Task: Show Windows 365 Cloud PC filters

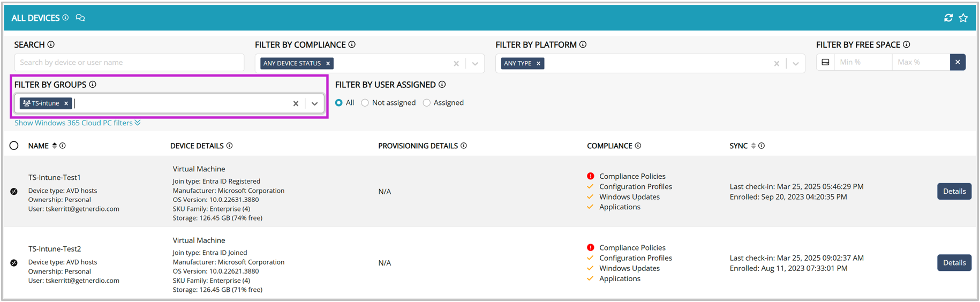Action: pyautogui.click(x=77, y=123)
